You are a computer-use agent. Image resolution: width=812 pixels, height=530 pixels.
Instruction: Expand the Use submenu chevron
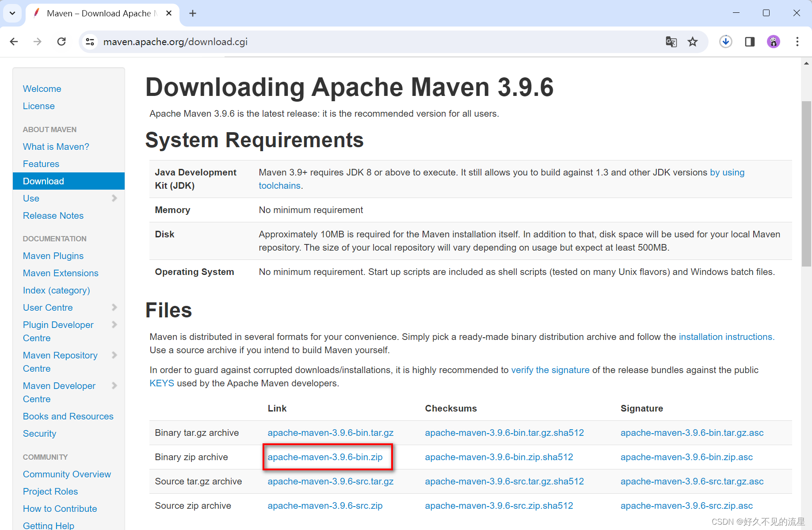coord(114,198)
